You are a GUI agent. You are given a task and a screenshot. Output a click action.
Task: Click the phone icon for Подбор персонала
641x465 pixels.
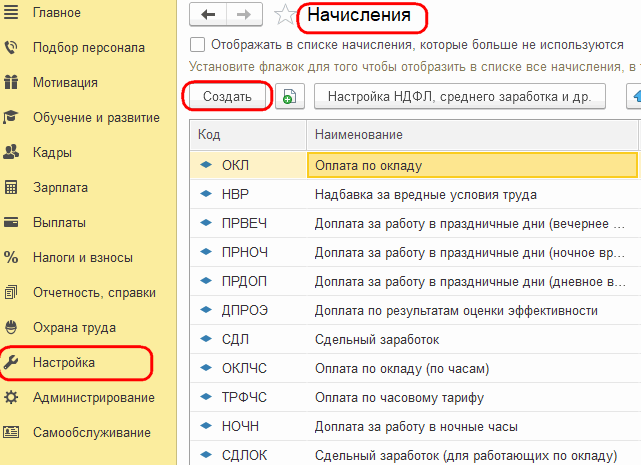pyautogui.click(x=11, y=47)
